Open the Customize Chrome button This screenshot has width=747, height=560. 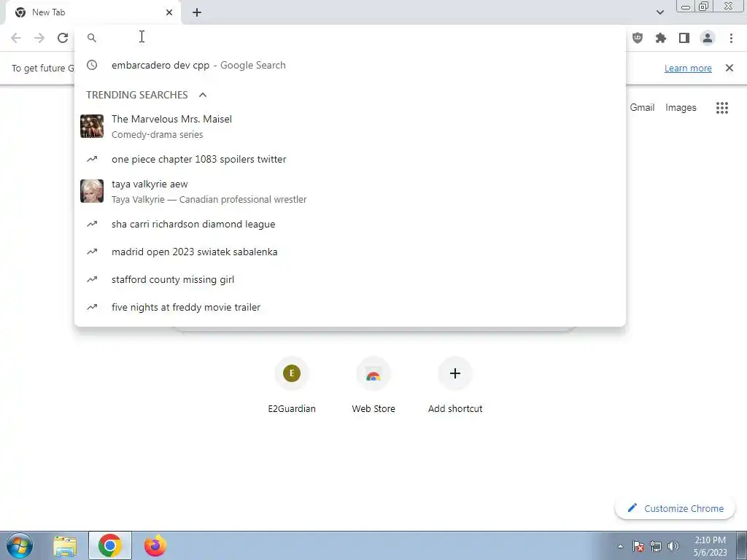click(675, 508)
